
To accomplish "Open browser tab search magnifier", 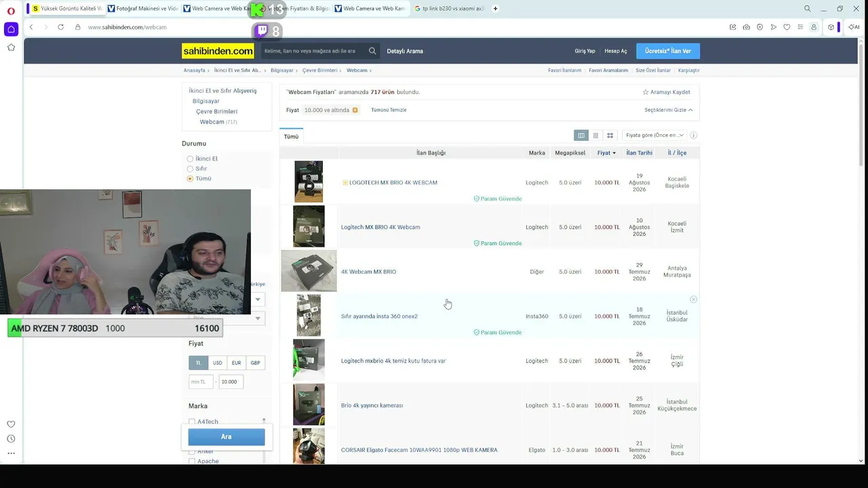I will [x=807, y=9].
